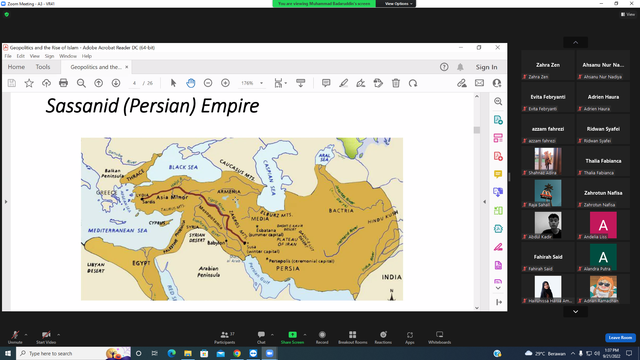
Task: Click the yellow Comment tool in right pane
Action: tap(498, 174)
